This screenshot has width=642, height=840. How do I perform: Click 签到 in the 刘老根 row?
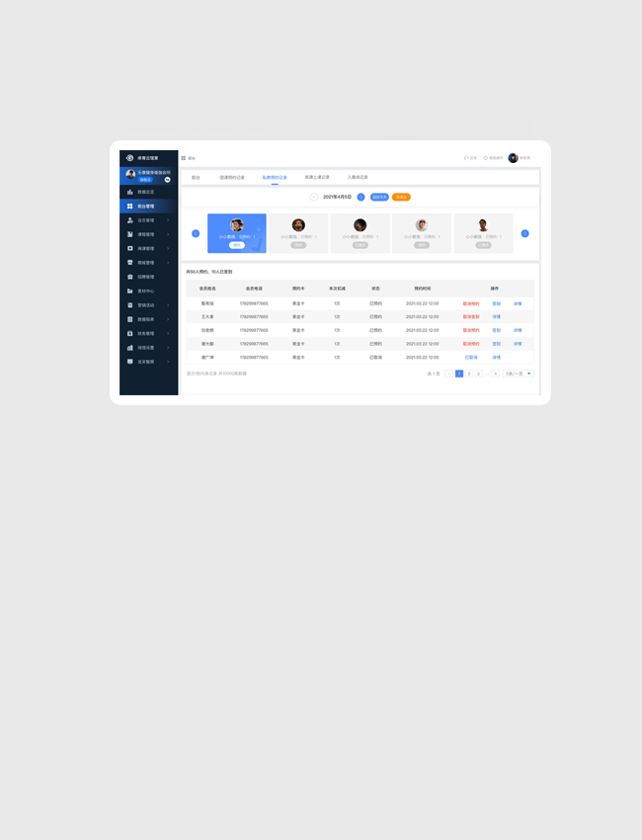point(497,330)
